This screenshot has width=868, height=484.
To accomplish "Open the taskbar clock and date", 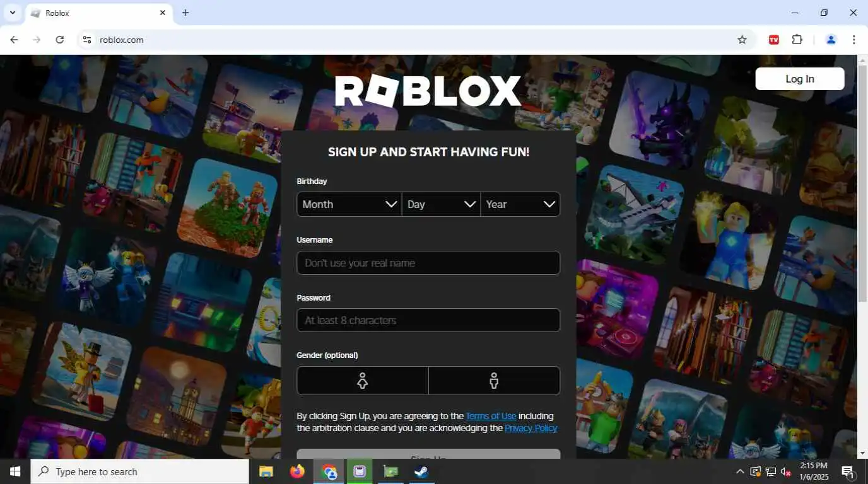I will 814,471.
